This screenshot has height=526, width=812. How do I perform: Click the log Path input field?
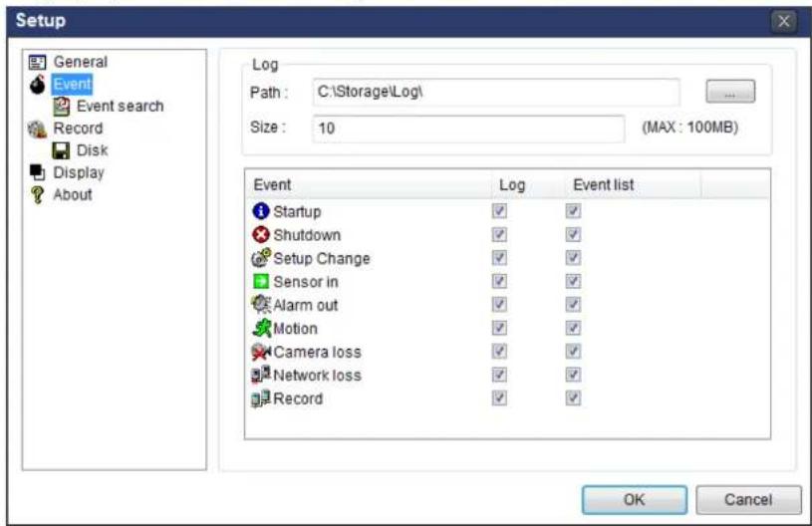pyautogui.click(x=496, y=93)
